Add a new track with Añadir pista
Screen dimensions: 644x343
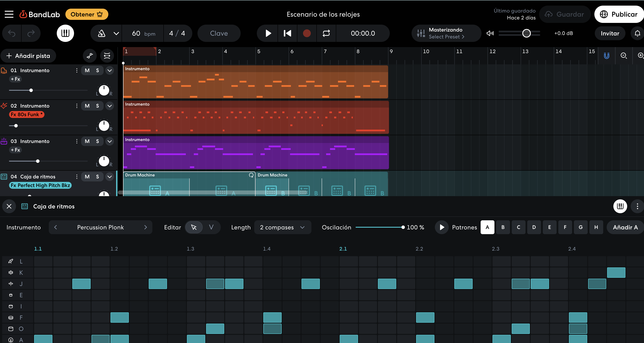[28, 56]
